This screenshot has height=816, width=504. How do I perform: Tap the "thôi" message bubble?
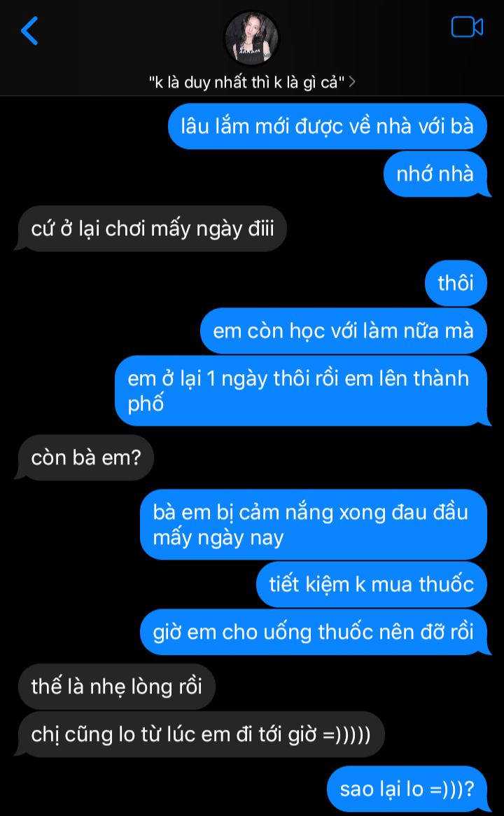(456, 283)
